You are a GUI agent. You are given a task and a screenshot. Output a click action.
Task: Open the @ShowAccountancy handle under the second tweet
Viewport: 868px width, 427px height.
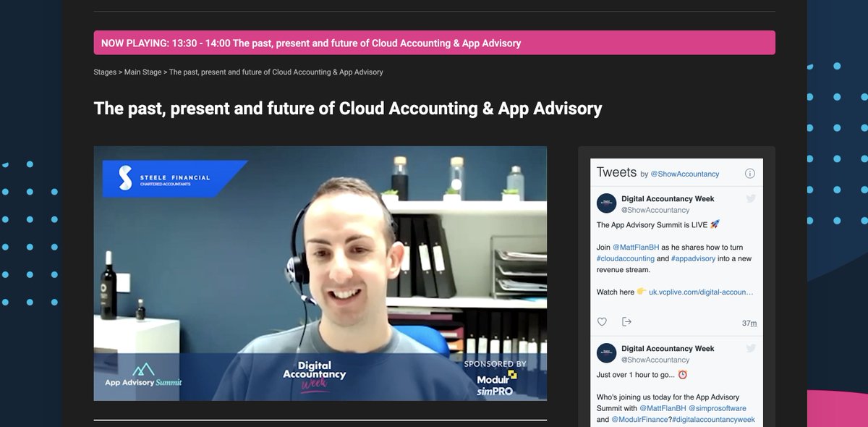[655, 360]
